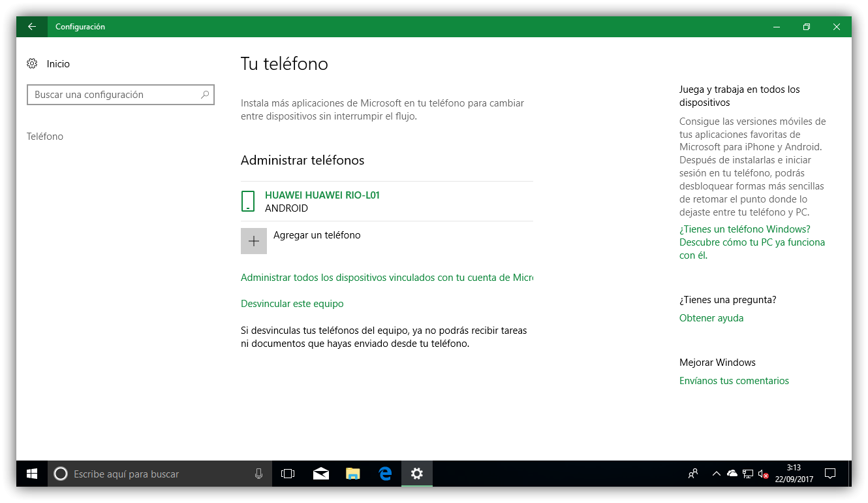Click the 'Administrar teléfonos' heading

click(x=303, y=160)
